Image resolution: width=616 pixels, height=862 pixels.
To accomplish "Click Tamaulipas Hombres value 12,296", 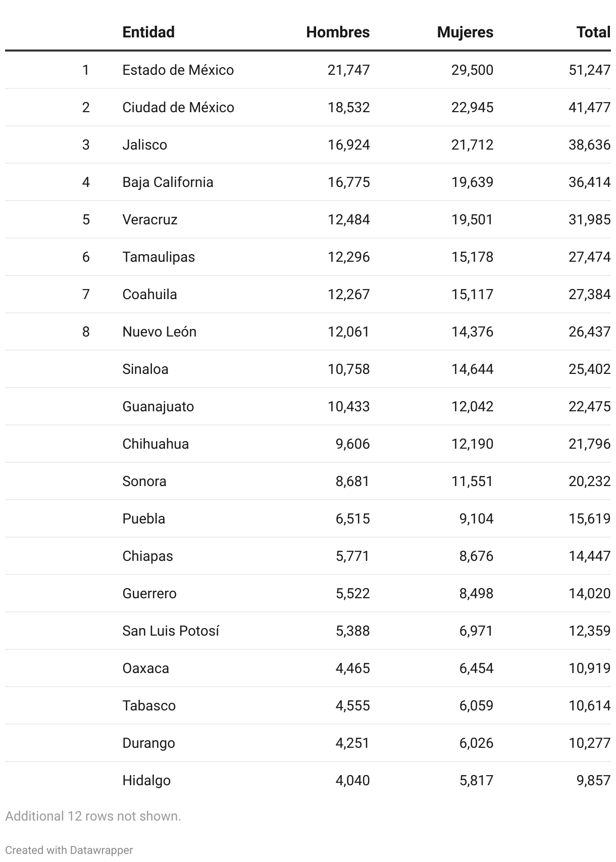I will (348, 257).
